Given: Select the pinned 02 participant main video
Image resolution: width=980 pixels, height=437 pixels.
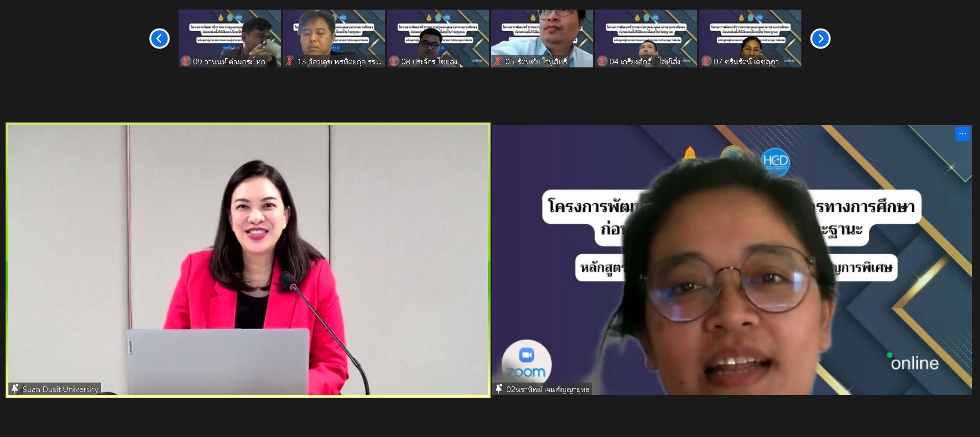Looking at the screenshot, I should point(732,260).
